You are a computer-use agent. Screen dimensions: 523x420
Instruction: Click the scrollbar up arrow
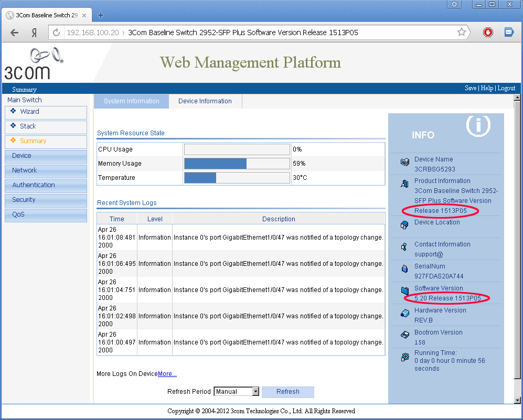[x=517, y=98]
